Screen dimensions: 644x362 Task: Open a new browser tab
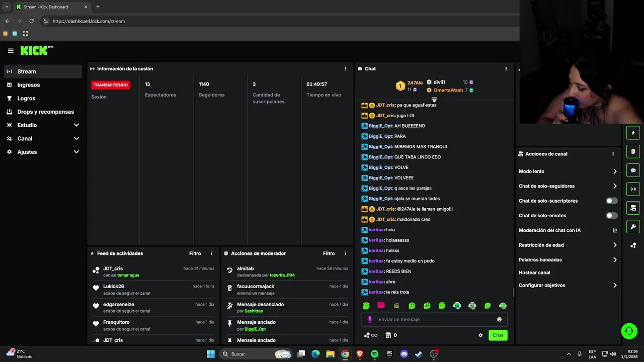click(98, 7)
